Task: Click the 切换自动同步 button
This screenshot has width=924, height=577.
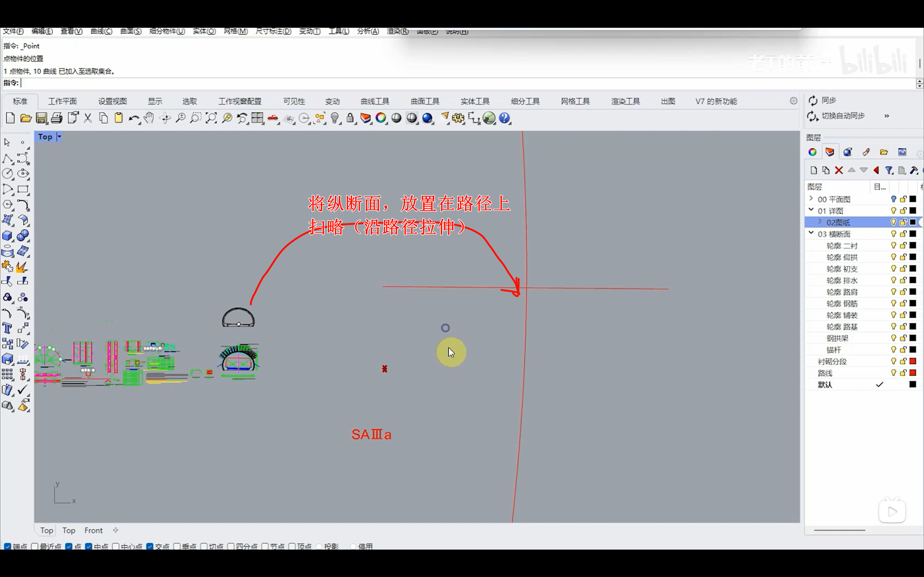Action: point(842,116)
